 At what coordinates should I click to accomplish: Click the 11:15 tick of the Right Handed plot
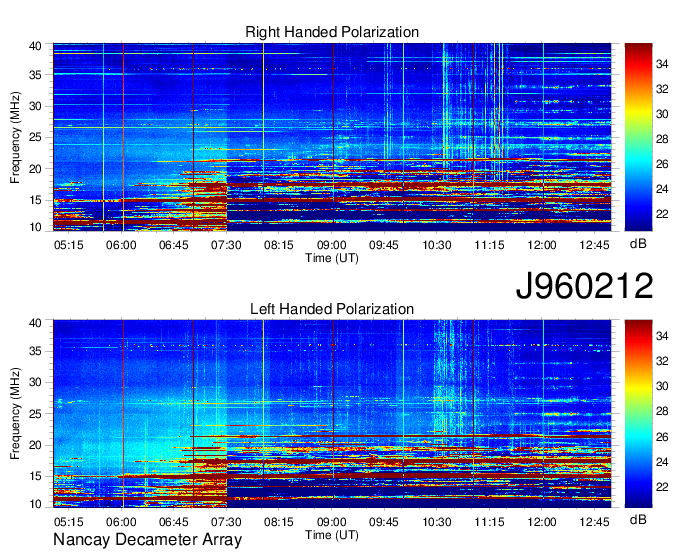point(489,245)
